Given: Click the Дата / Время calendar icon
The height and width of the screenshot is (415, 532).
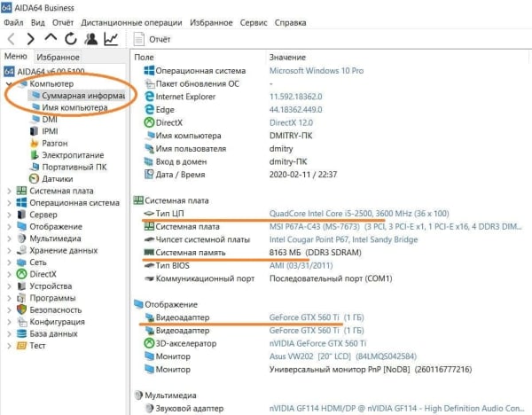Looking at the screenshot, I should click(149, 175).
